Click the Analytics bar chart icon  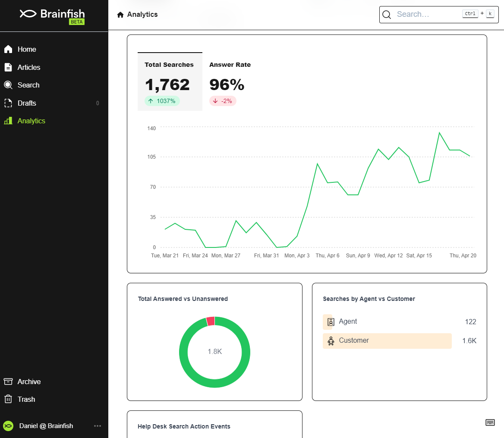point(8,121)
